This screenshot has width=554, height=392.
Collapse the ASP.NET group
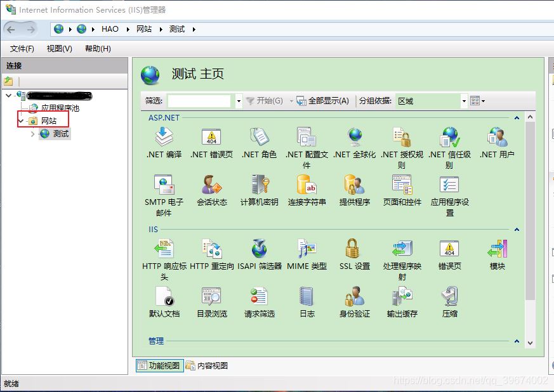[x=517, y=117]
